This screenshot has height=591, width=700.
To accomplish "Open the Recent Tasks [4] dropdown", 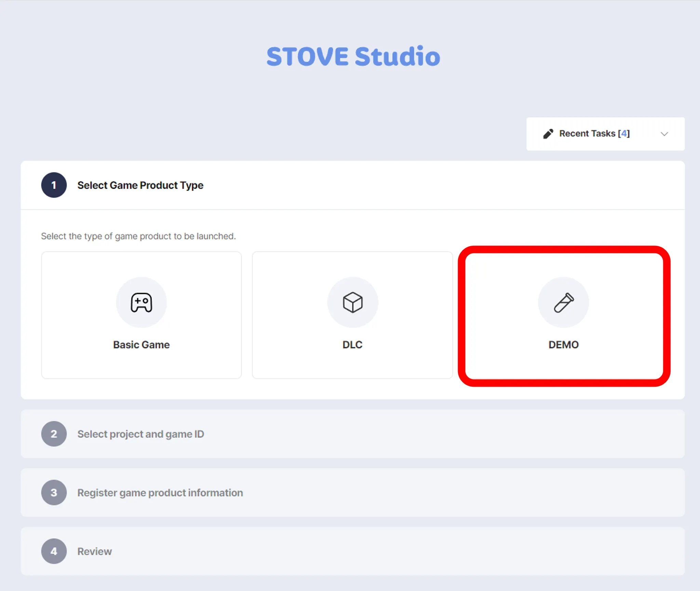I will (x=594, y=134).
